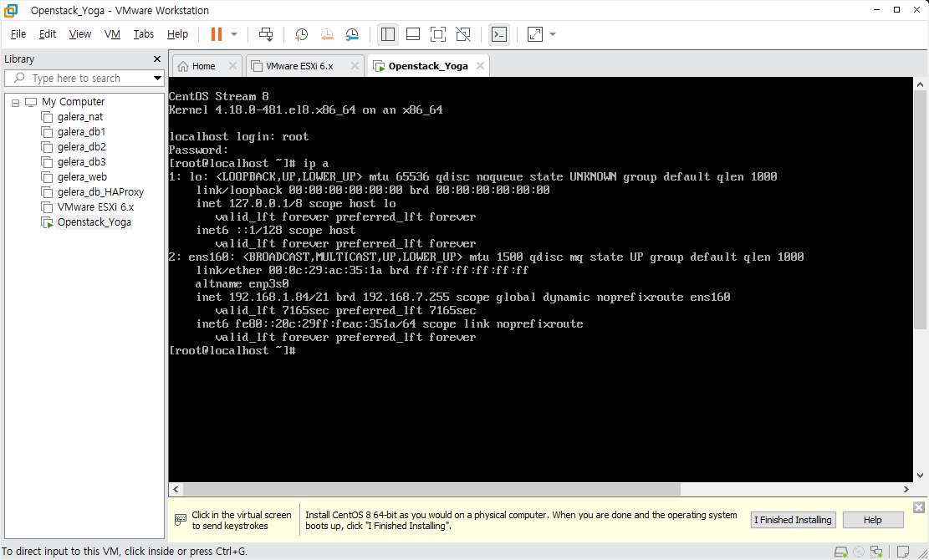Click the stretch guest display icon

click(534, 34)
